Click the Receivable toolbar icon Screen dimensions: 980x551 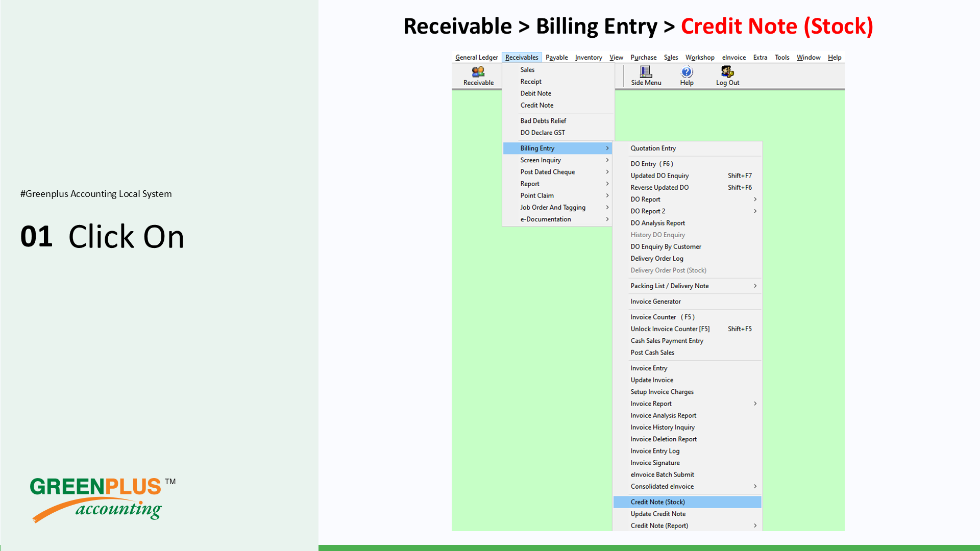point(478,76)
